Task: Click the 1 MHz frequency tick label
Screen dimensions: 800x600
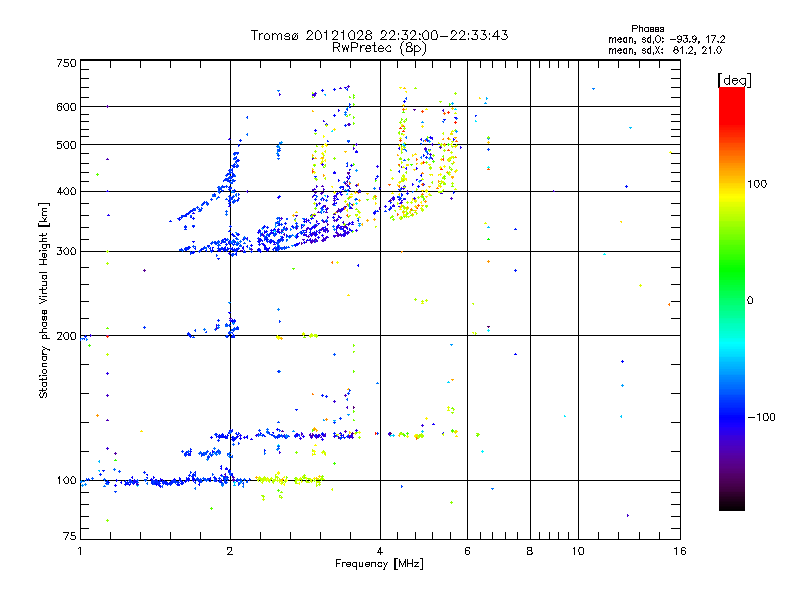Action: [x=80, y=551]
